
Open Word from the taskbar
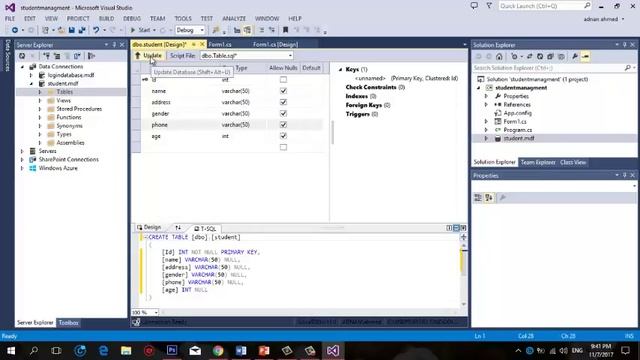241,351
